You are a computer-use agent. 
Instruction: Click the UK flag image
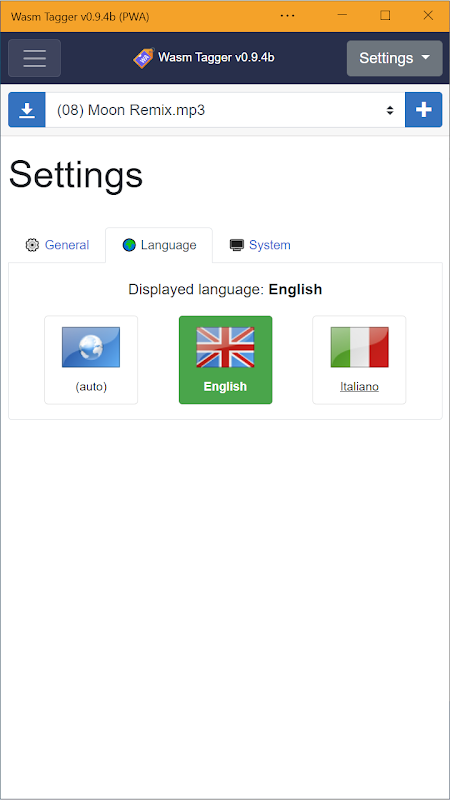click(x=225, y=347)
